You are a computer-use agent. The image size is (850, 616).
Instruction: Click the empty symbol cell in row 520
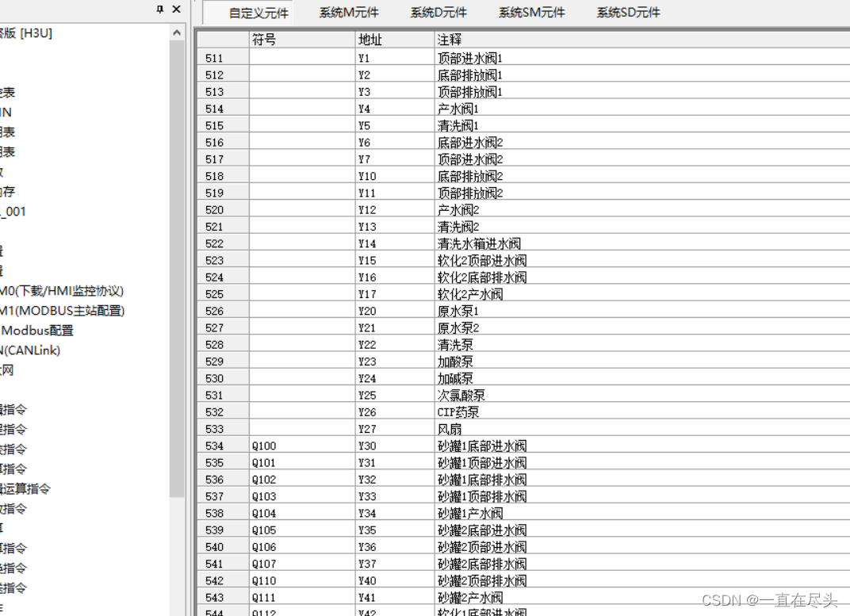[x=302, y=209]
